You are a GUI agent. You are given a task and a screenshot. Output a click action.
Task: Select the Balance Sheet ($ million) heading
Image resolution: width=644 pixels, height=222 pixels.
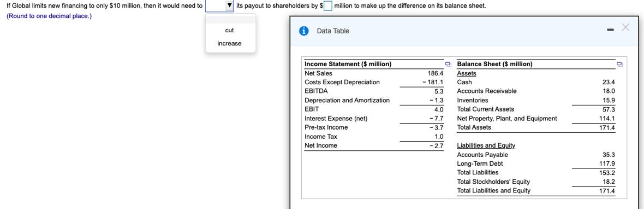tap(494, 65)
